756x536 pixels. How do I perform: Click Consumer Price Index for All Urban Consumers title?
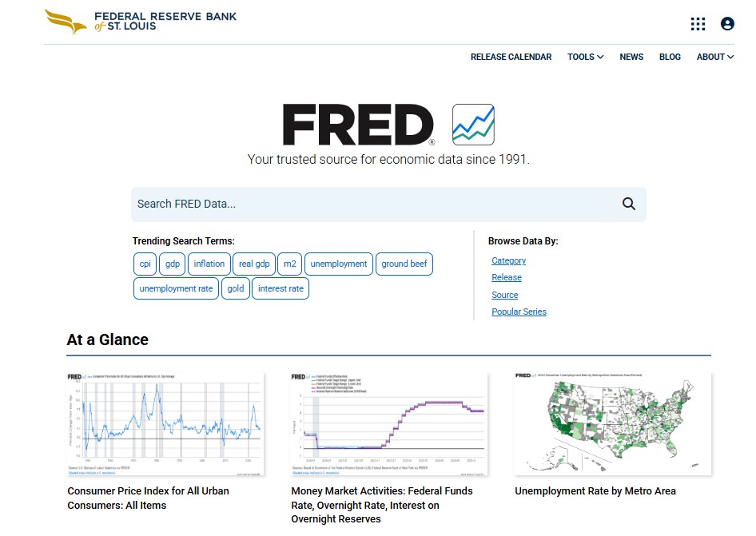[x=148, y=498]
